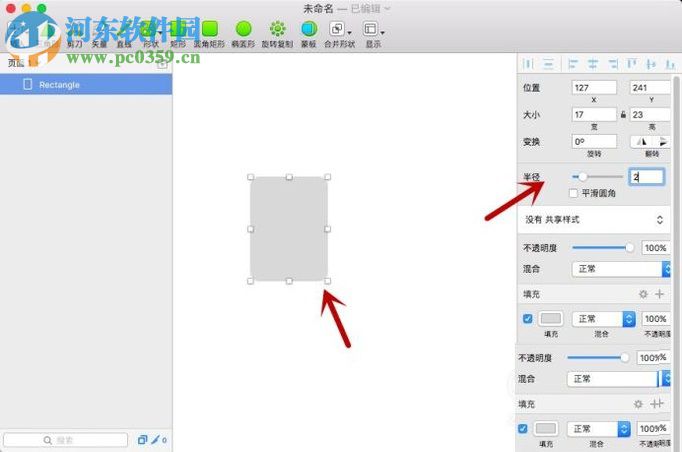Click the 半径 radius slider

coord(598,177)
